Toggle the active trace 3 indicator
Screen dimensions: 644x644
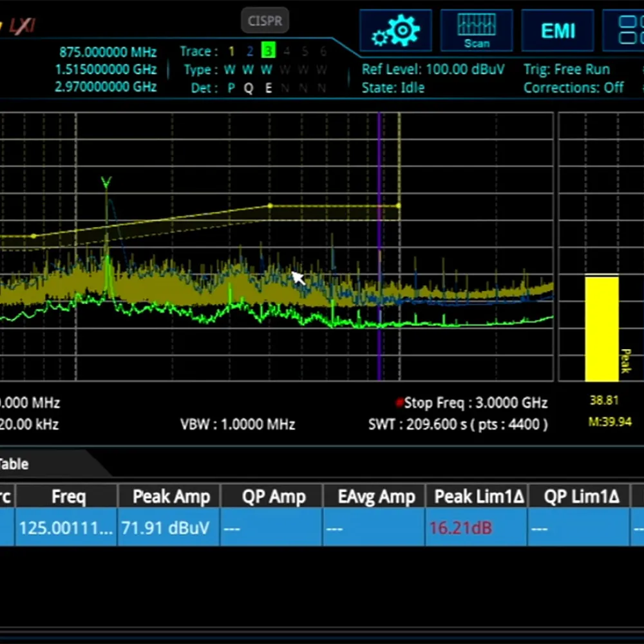(268, 52)
